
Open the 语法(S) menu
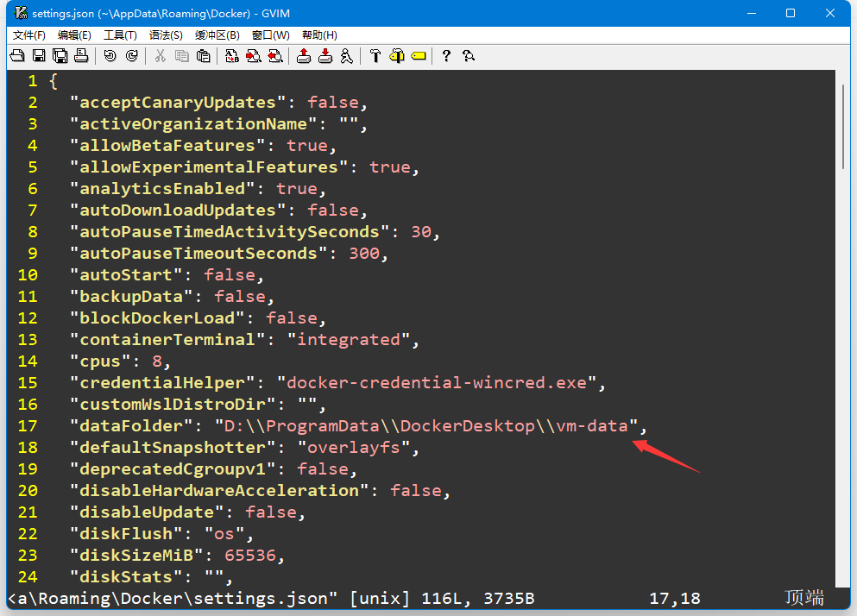[x=167, y=35]
